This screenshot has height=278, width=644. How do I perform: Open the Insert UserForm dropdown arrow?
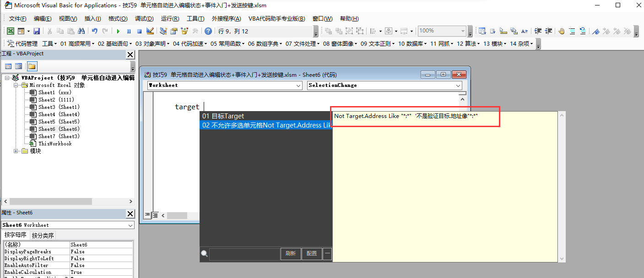[x=28, y=31]
